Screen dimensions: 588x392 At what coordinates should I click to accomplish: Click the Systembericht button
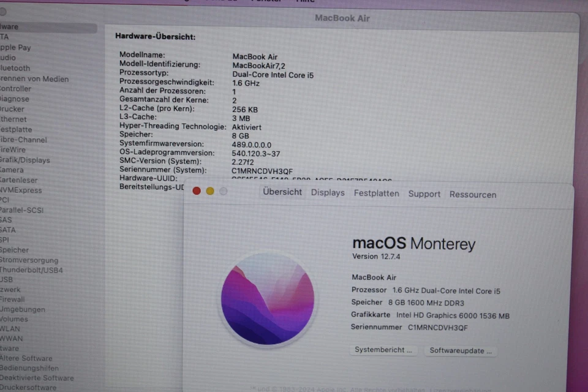pyautogui.click(x=383, y=350)
